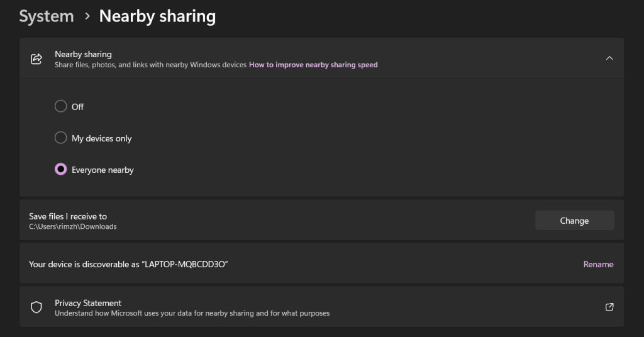This screenshot has height=337, width=644.
Task: Click the Privacy Statement shield icon
Action: pos(36,307)
